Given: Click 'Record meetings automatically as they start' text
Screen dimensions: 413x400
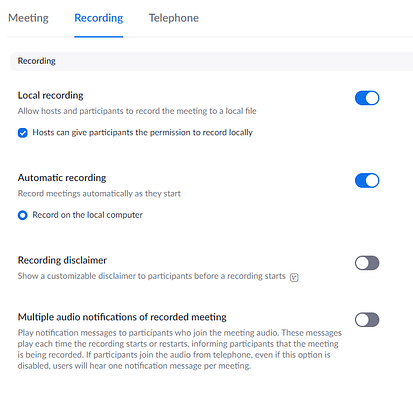Looking at the screenshot, I should point(99,194).
